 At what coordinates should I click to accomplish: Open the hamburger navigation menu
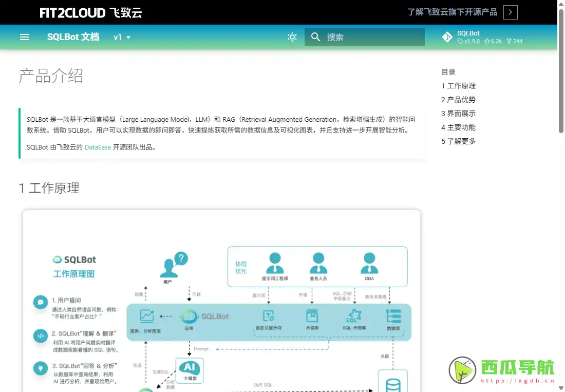pyautogui.click(x=25, y=37)
